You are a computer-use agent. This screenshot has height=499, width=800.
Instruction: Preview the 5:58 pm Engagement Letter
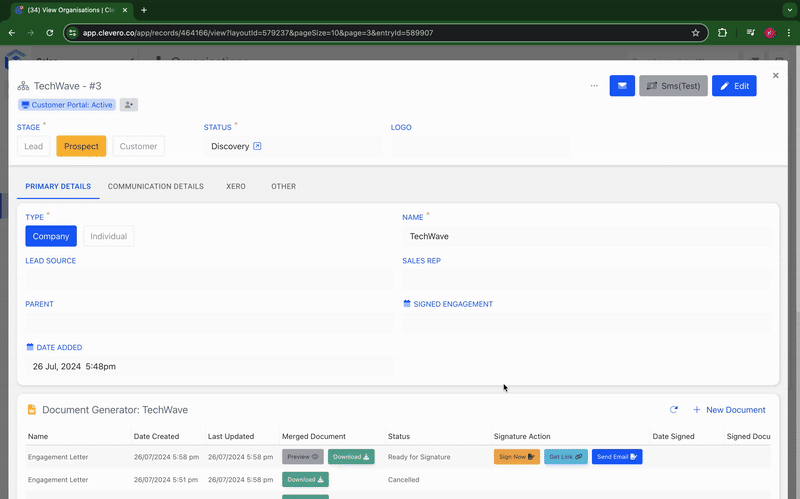(303, 457)
